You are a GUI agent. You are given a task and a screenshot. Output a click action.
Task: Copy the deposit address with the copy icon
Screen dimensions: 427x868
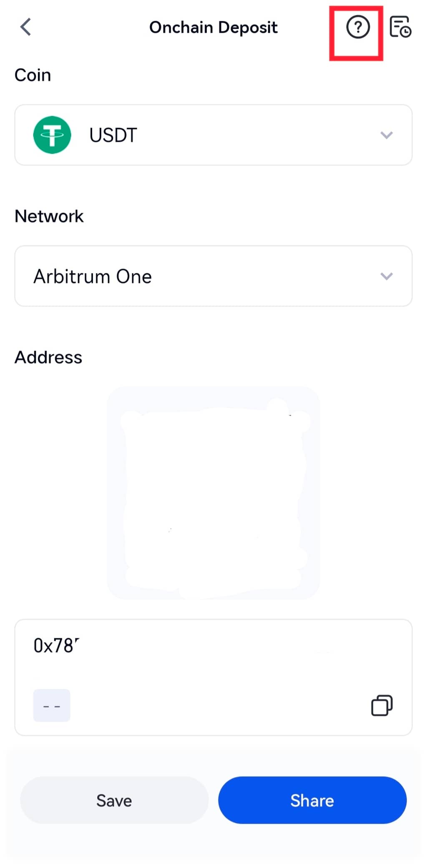point(382,705)
